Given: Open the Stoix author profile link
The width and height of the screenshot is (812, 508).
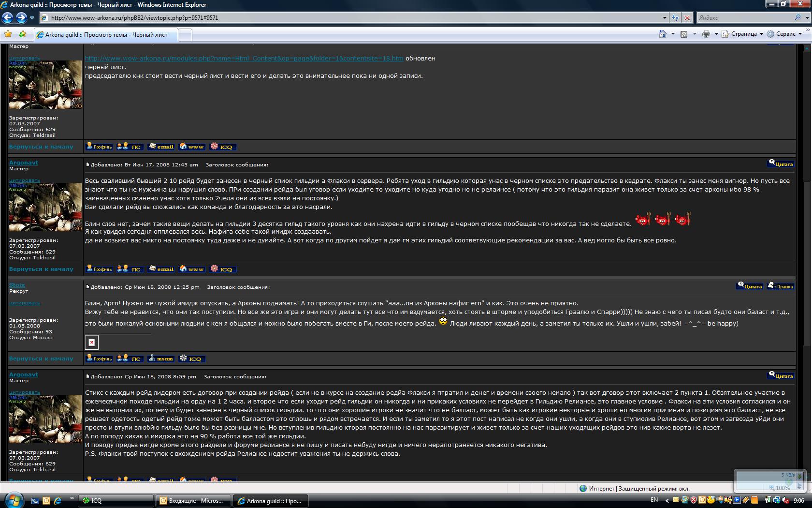Looking at the screenshot, I should tap(17, 285).
